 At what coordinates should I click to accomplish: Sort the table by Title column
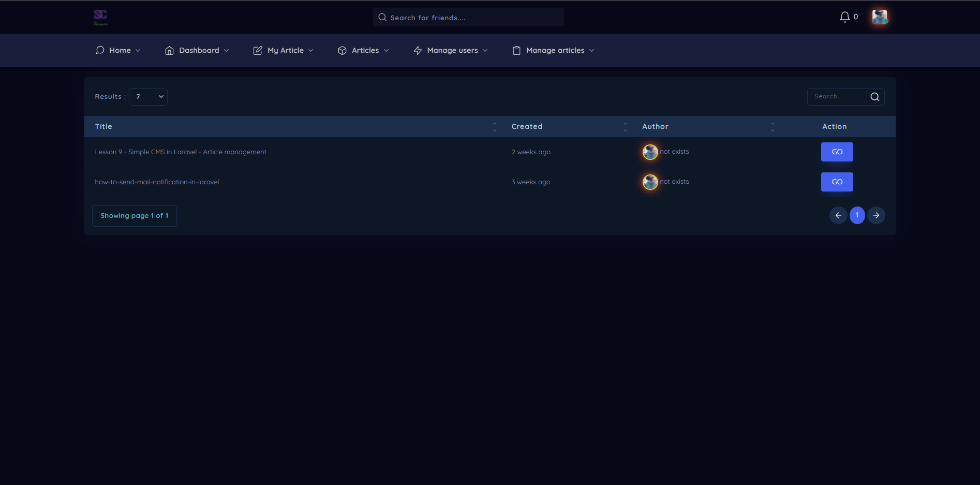point(494,127)
